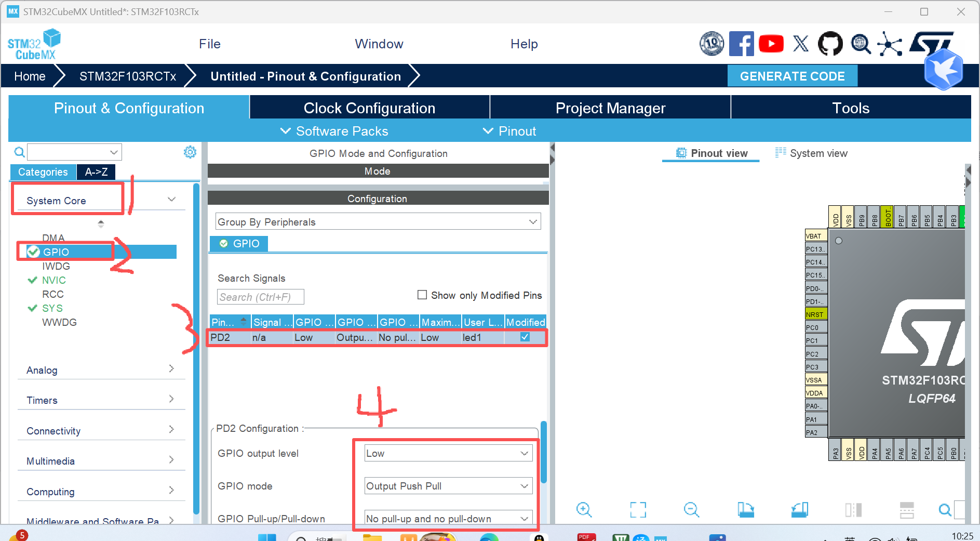Click the Search Signals input field
This screenshot has height=541, width=980.
(x=260, y=297)
